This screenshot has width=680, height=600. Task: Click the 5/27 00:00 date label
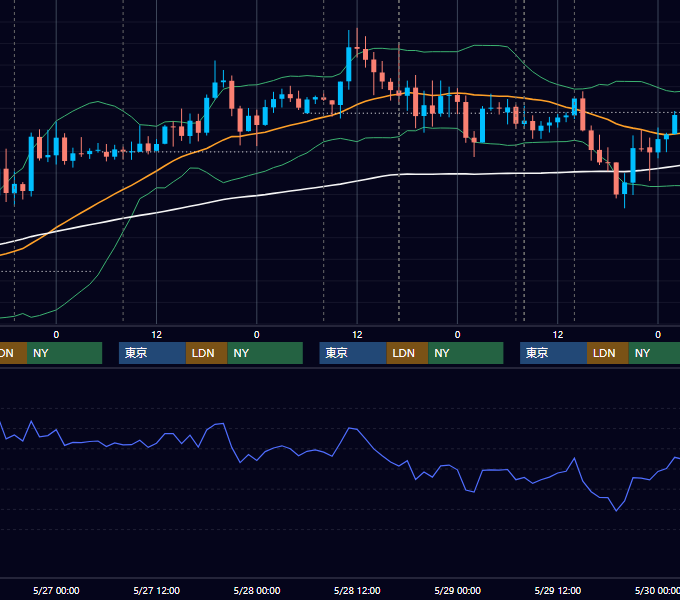pyautogui.click(x=56, y=590)
